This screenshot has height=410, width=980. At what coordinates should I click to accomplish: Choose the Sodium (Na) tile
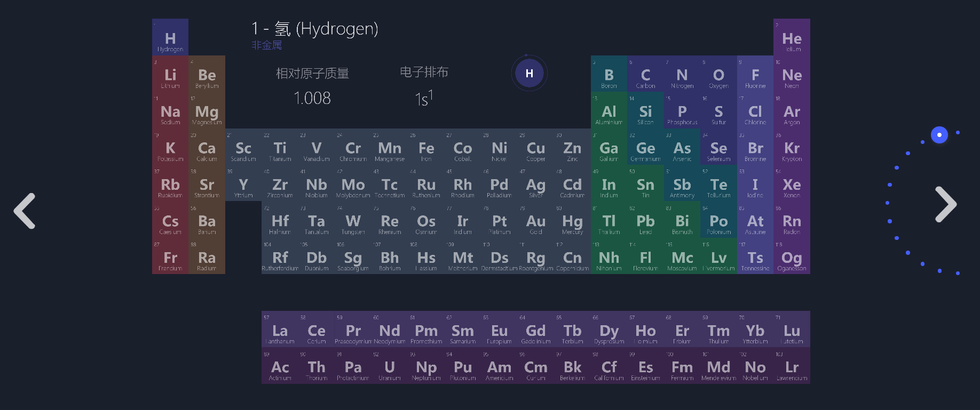tap(170, 110)
